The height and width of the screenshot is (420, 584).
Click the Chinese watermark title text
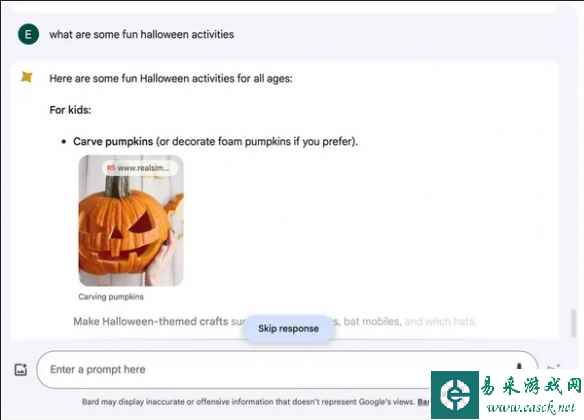[531, 385]
